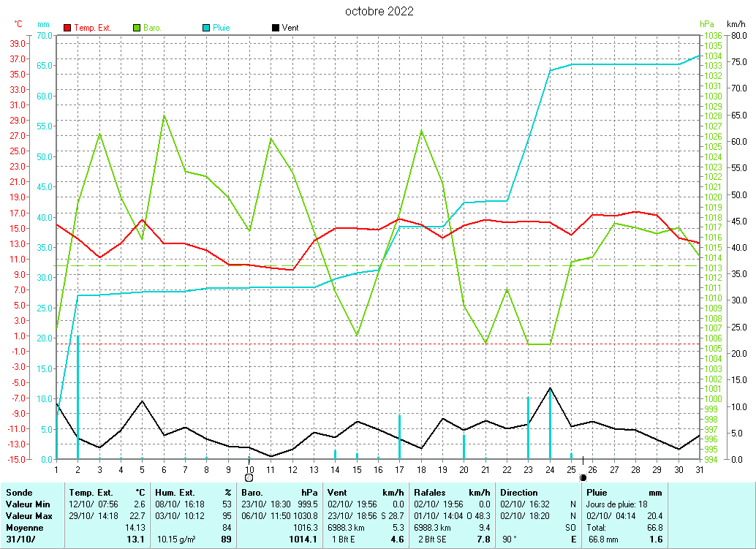The image size is (756, 549).
Task: Click the red Temp. Ext. legend square
Action: pyautogui.click(x=68, y=28)
